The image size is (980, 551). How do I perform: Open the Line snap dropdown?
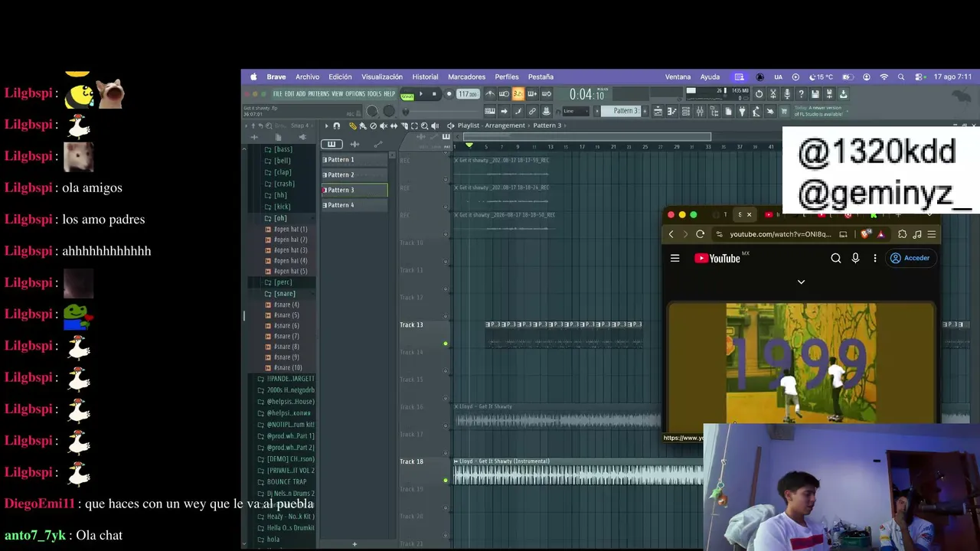[x=577, y=111]
